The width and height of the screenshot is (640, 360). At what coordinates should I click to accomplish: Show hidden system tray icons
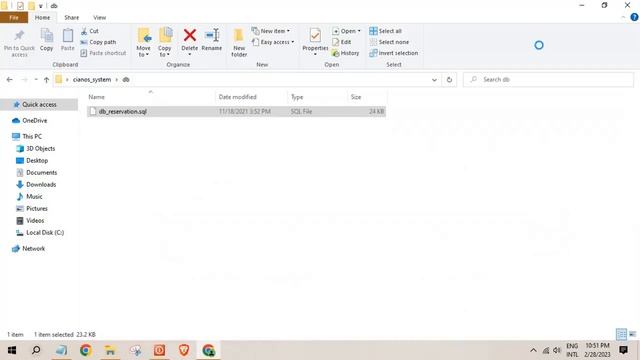(533, 350)
